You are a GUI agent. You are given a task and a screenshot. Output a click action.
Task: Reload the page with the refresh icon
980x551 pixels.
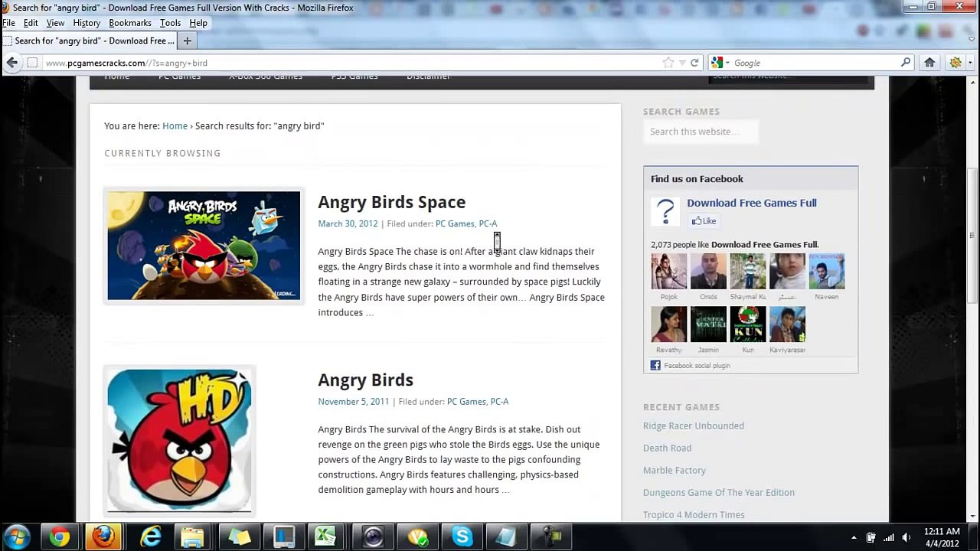click(x=694, y=63)
